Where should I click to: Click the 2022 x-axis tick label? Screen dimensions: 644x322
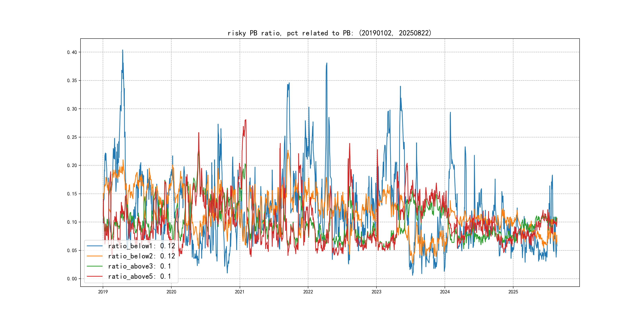pyautogui.click(x=308, y=292)
